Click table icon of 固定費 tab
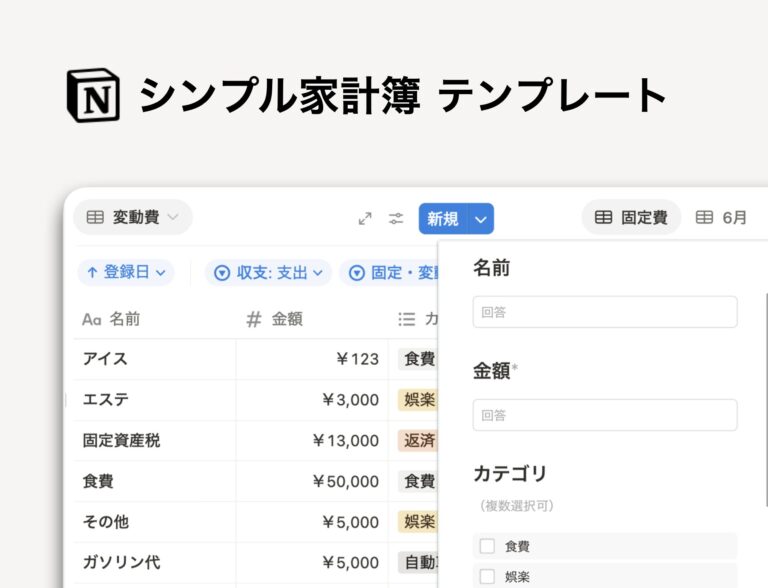The width and height of the screenshot is (768, 588). (603, 217)
